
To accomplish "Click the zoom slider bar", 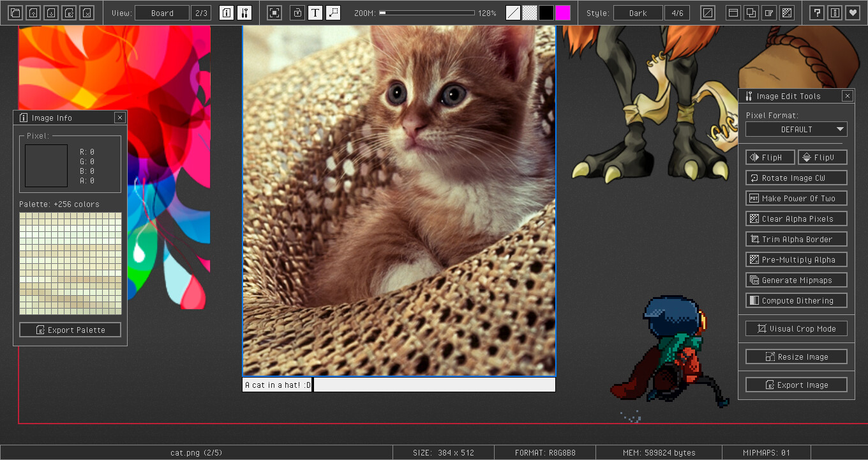I will coord(427,13).
